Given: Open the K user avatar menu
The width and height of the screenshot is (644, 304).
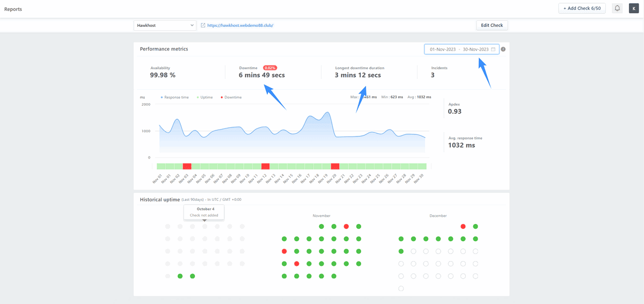Looking at the screenshot, I should pos(634,9).
